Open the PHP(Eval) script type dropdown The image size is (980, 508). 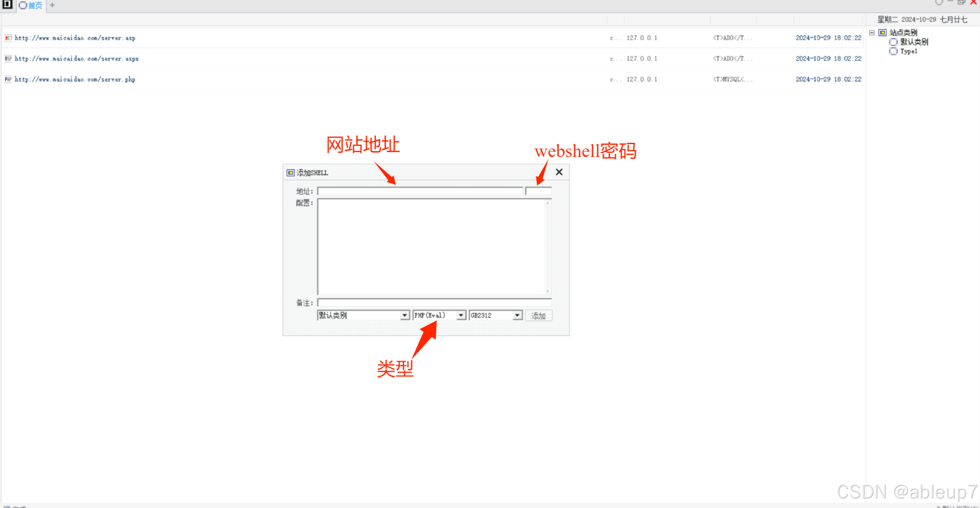(461, 315)
